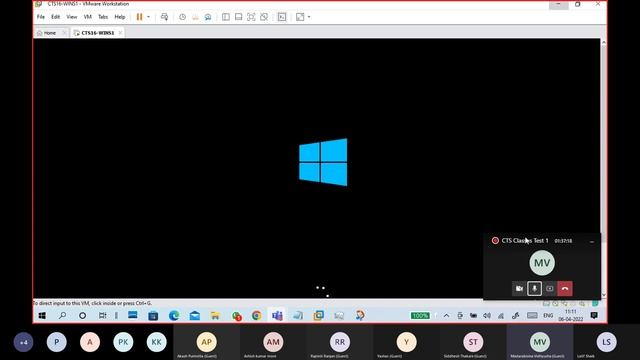640x360 pixels.
Task: Select participant A avatar
Action: coord(90,342)
